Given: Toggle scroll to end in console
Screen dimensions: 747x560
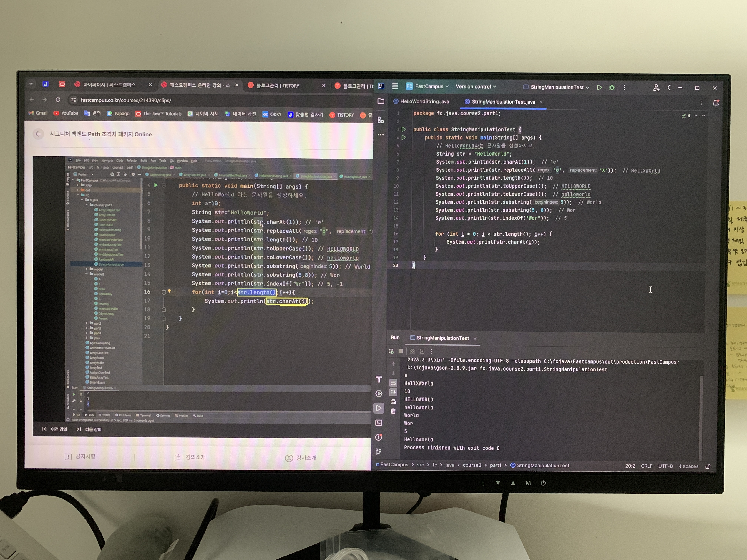Looking at the screenshot, I should click(x=393, y=392).
